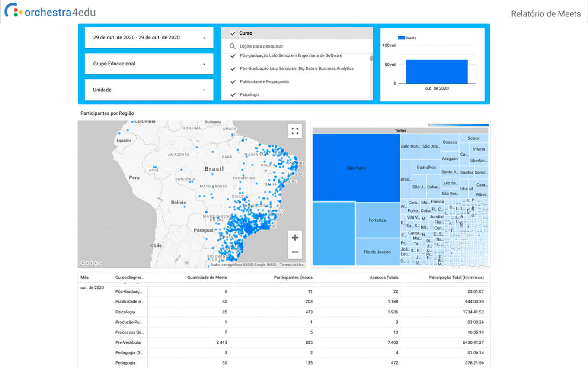
Task: Sort table by Participantes Únicos header
Action: [x=293, y=278]
